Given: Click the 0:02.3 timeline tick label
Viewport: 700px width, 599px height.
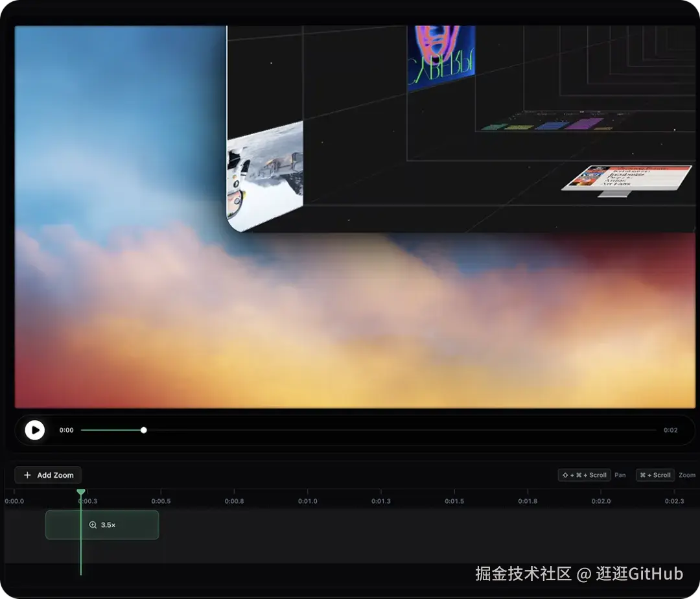Looking at the screenshot, I should (674, 501).
